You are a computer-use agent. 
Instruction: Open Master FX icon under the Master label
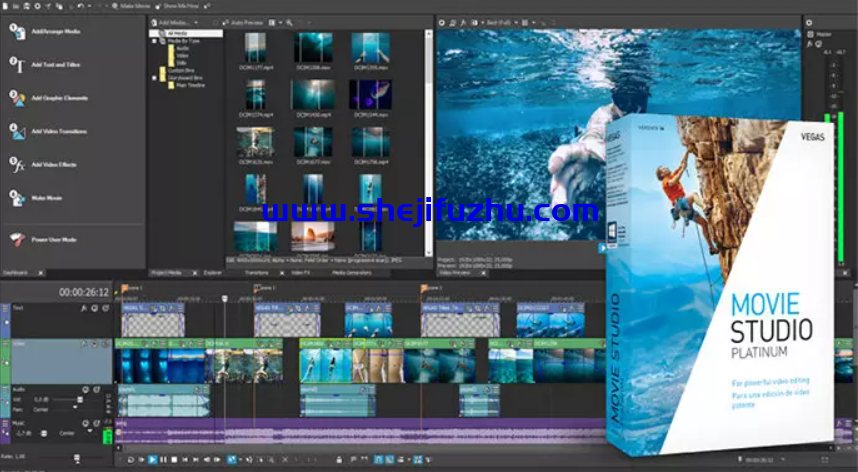[x=810, y=44]
